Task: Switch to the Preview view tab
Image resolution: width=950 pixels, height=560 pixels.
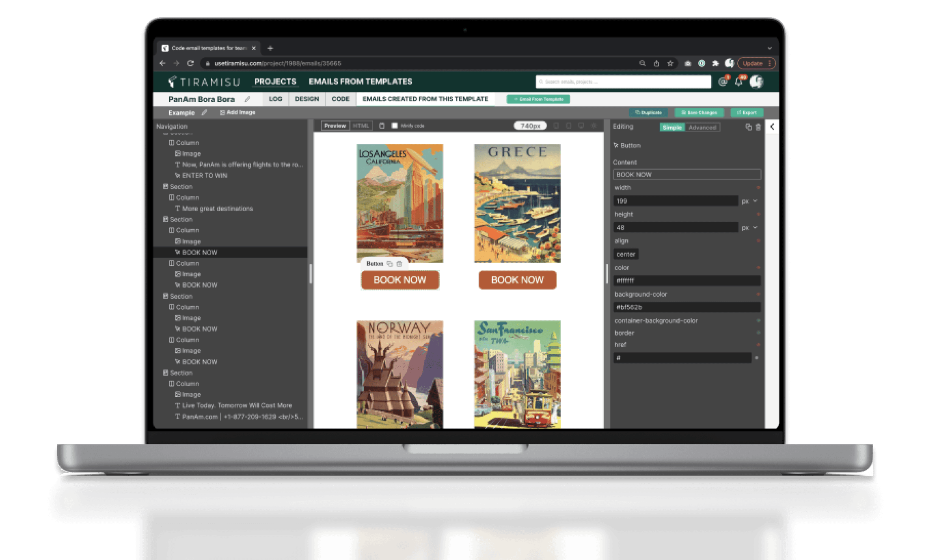Action: click(335, 126)
